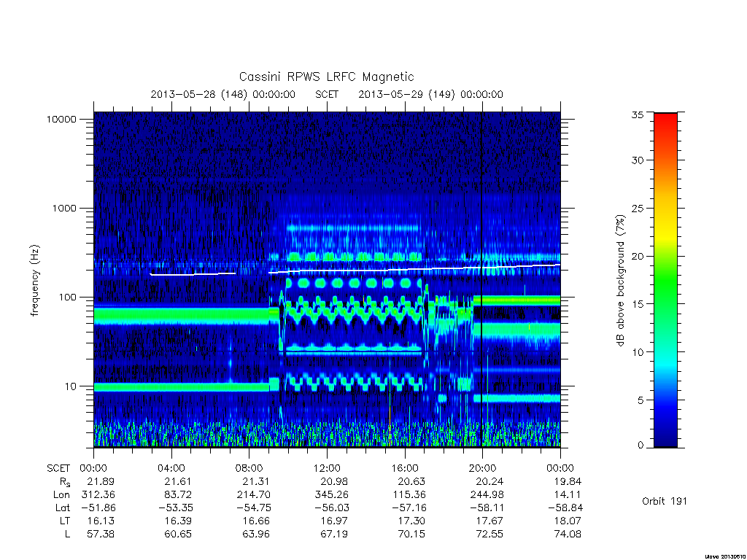Click the colorbar tick label 30
Image resolution: width=747 pixels, height=560 pixels.
[x=638, y=160]
